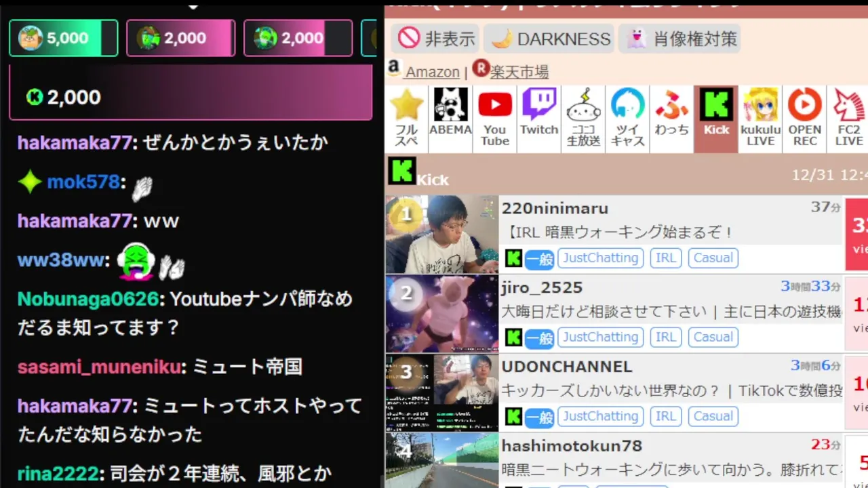Click Casual tag on 220ninimaru row
The image size is (868, 488).
[713, 258]
